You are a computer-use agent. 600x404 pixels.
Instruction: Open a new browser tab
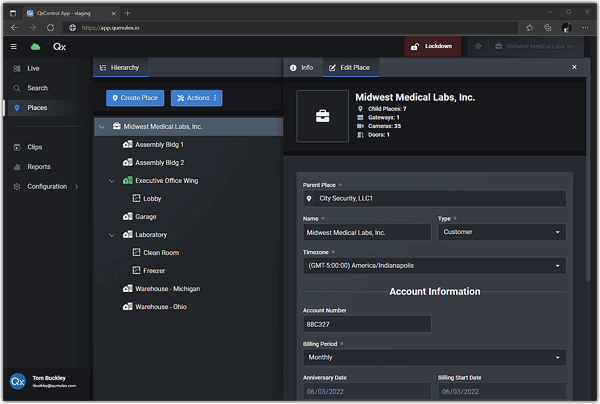click(127, 13)
